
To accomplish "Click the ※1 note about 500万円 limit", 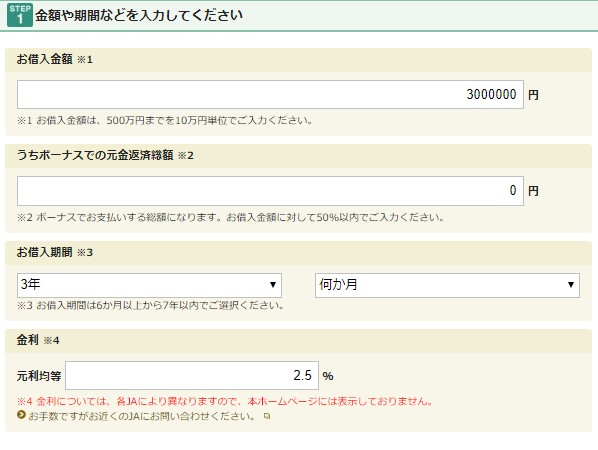I will (165, 121).
